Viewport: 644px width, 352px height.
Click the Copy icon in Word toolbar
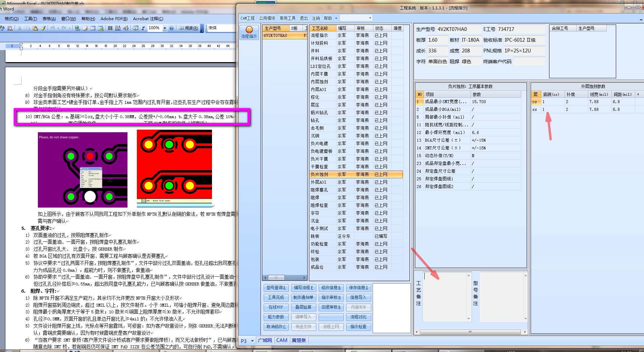(28, 28)
